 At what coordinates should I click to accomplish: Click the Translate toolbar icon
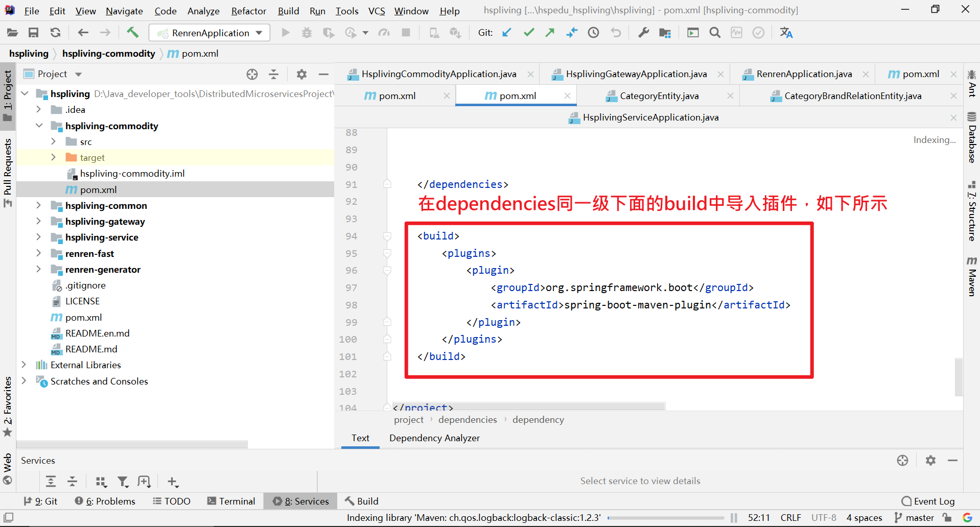[786, 33]
